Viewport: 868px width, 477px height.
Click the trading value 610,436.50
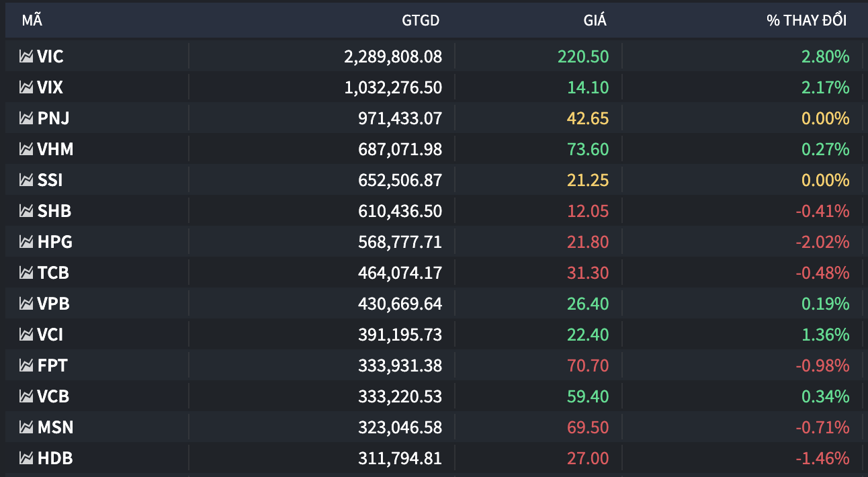(400, 211)
